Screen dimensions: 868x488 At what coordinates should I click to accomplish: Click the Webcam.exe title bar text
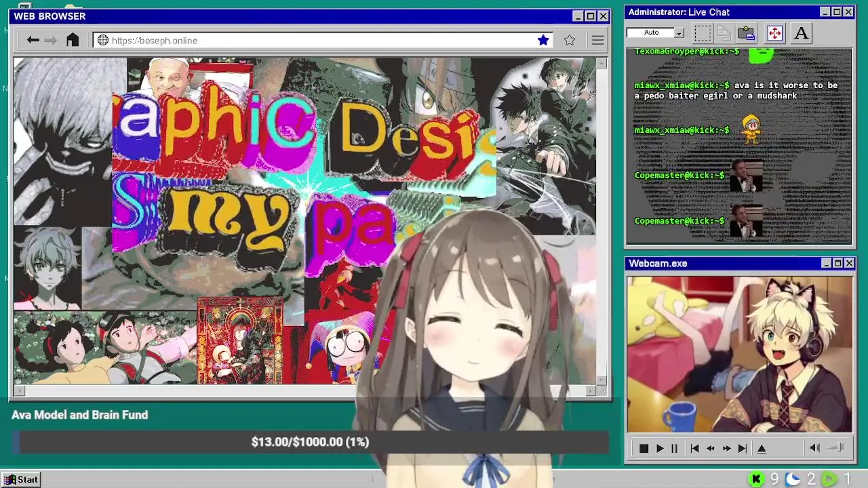658,263
